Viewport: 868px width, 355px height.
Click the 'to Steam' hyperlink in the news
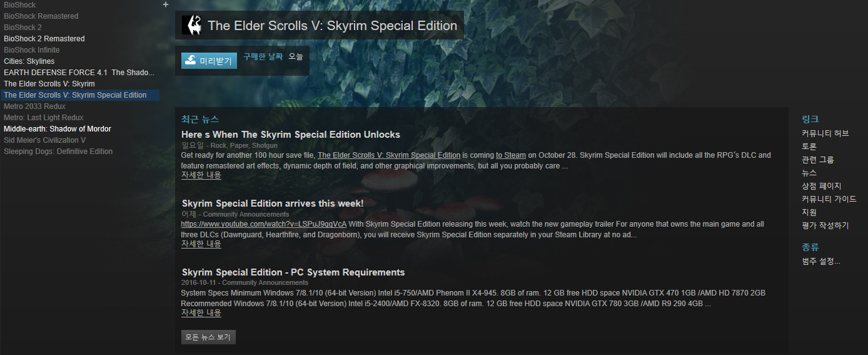[x=510, y=155]
